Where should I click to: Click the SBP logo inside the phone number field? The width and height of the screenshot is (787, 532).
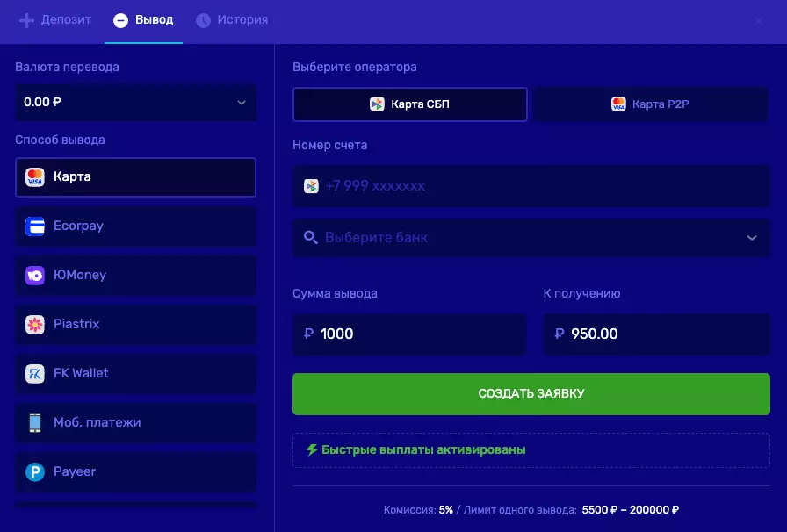pos(309,186)
